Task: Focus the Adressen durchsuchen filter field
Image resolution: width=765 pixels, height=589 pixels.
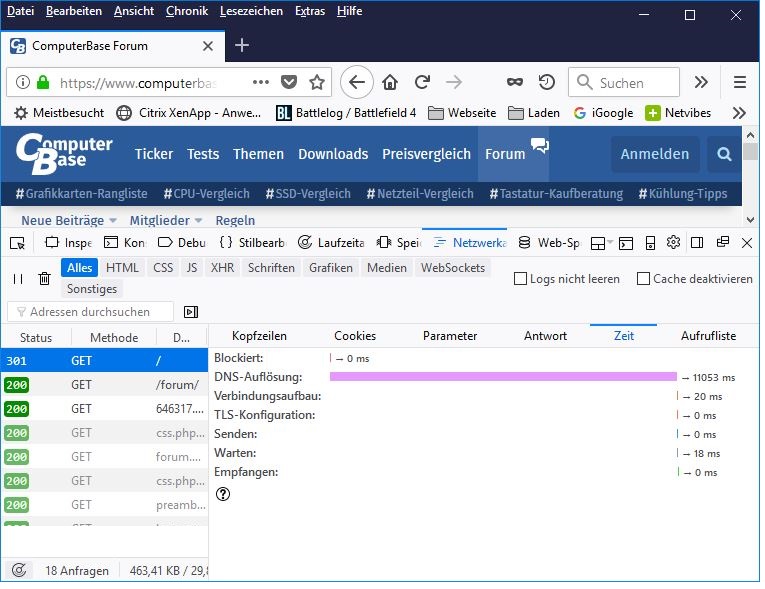Action: [x=90, y=312]
